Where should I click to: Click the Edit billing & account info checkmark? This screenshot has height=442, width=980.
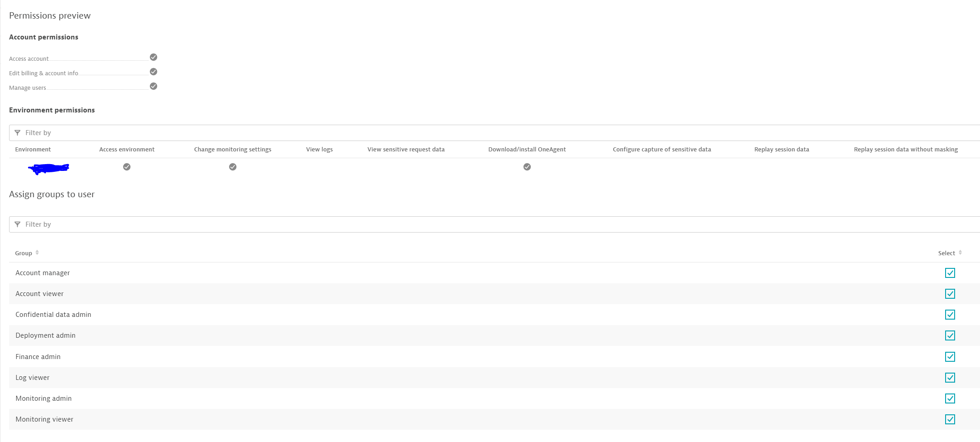click(154, 72)
